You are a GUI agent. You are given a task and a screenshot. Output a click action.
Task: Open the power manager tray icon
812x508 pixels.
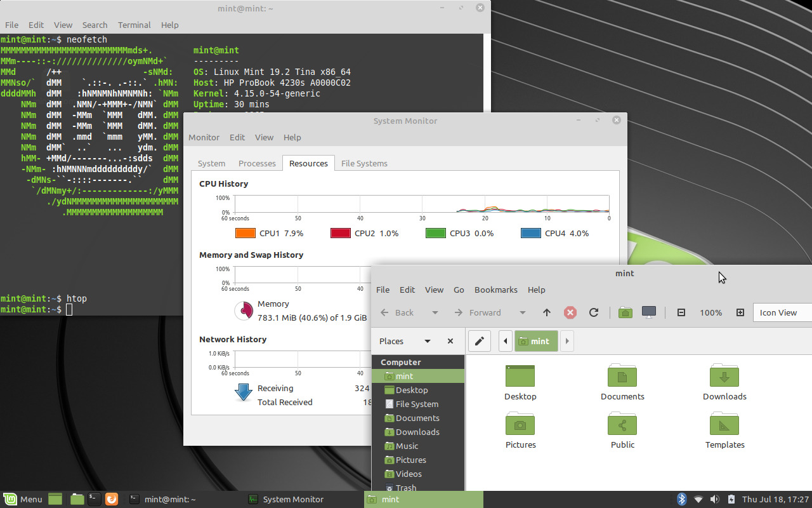[x=731, y=499]
